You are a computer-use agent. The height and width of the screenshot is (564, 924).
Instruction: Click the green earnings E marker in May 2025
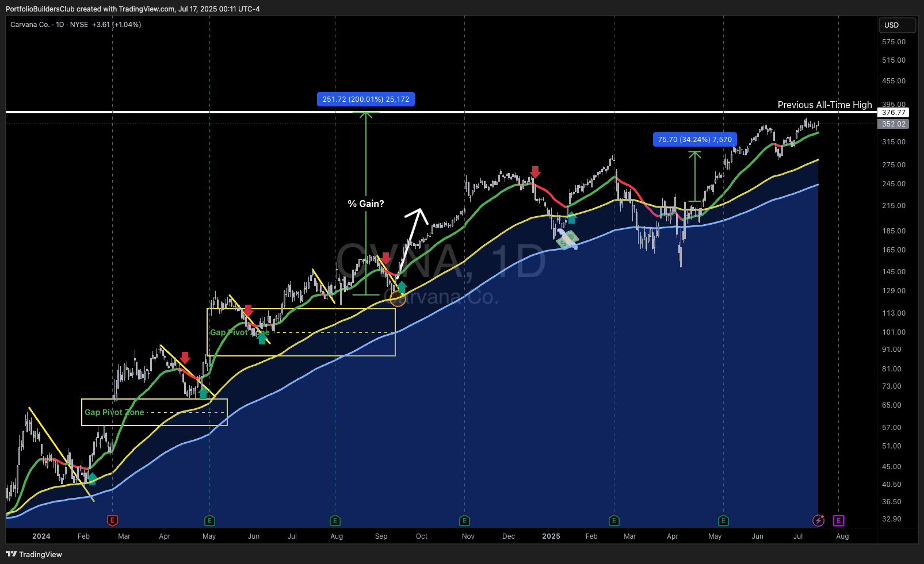click(x=723, y=520)
